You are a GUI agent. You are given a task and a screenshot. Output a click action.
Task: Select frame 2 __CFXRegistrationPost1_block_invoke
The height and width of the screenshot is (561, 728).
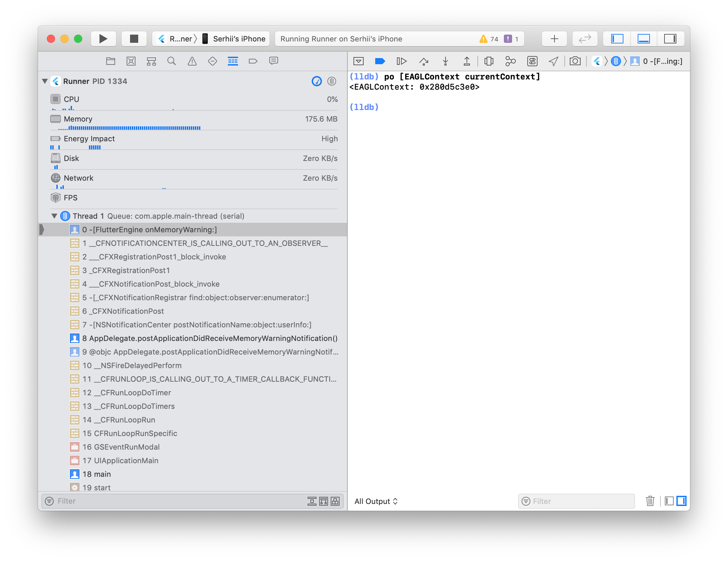193,257
